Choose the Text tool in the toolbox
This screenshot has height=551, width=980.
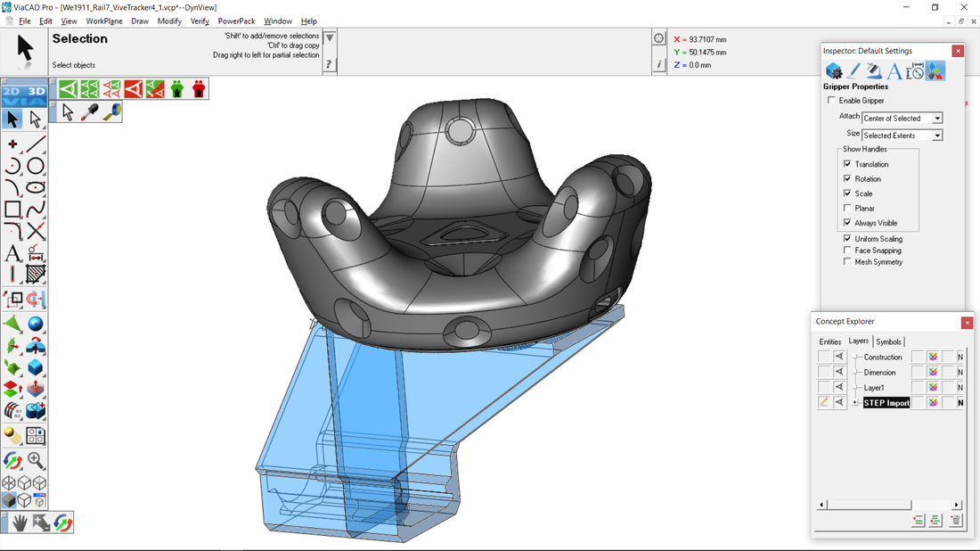(x=12, y=253)
